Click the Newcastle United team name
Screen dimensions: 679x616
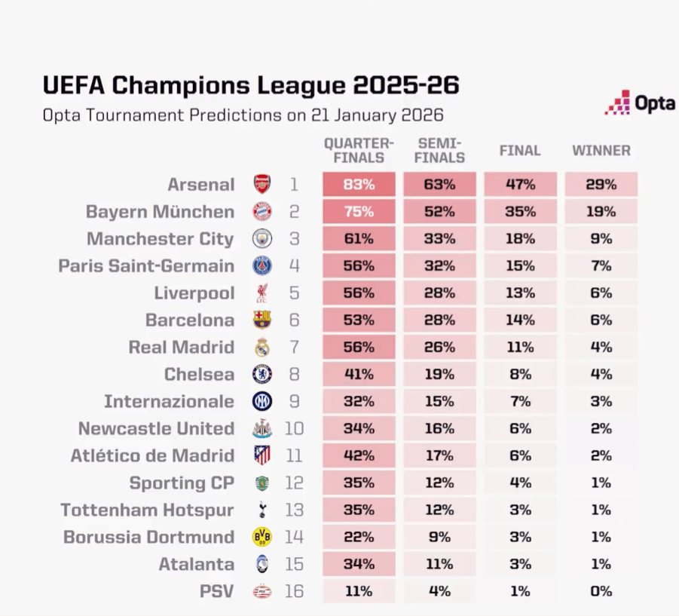tap(156, 429)
